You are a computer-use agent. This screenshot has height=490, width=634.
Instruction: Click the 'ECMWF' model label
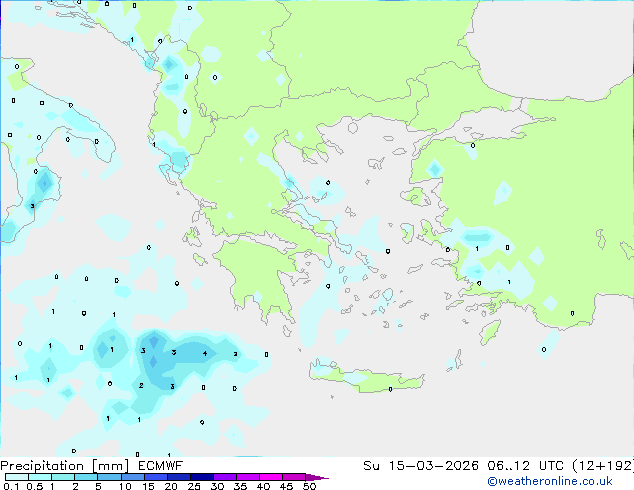(x=161, y=466)
